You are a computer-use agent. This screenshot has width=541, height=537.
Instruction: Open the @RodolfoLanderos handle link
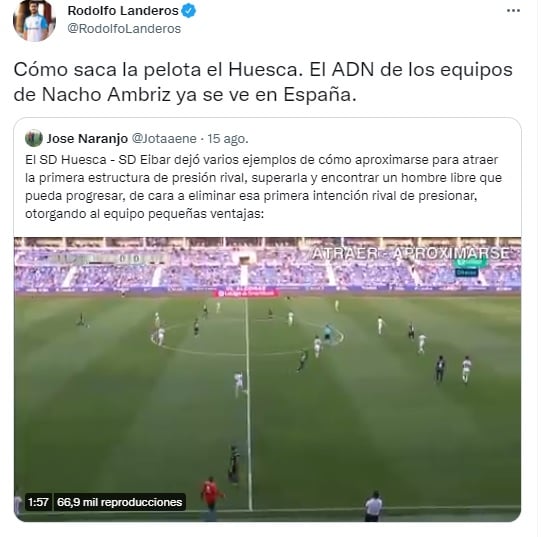(x=124, y=29)
